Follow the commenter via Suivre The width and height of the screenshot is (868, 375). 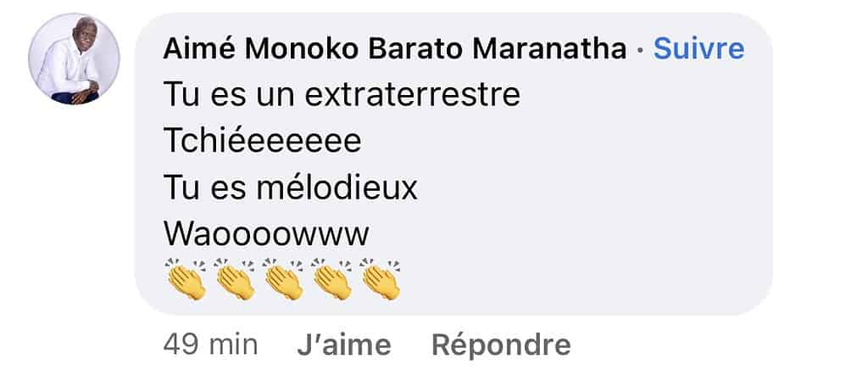[698, 49]
